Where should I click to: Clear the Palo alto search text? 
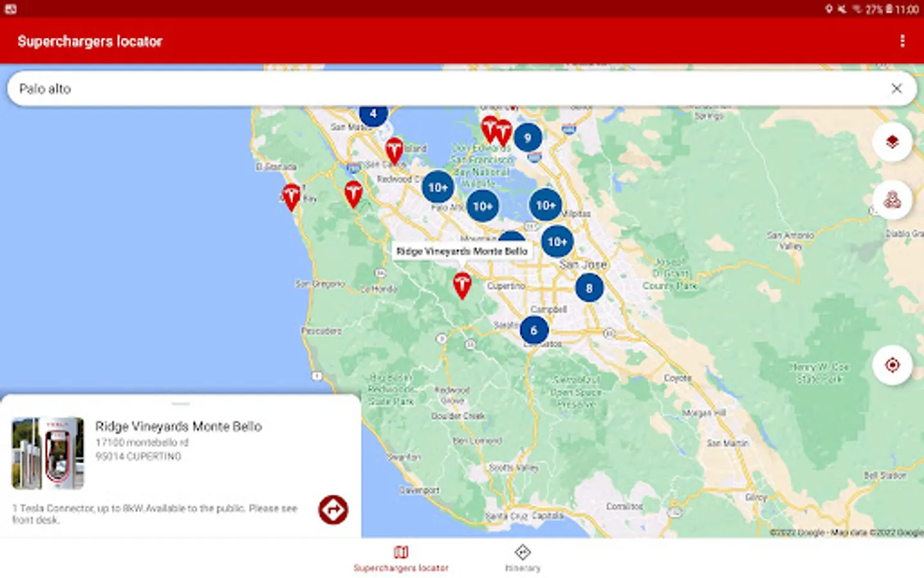(896, 89)
